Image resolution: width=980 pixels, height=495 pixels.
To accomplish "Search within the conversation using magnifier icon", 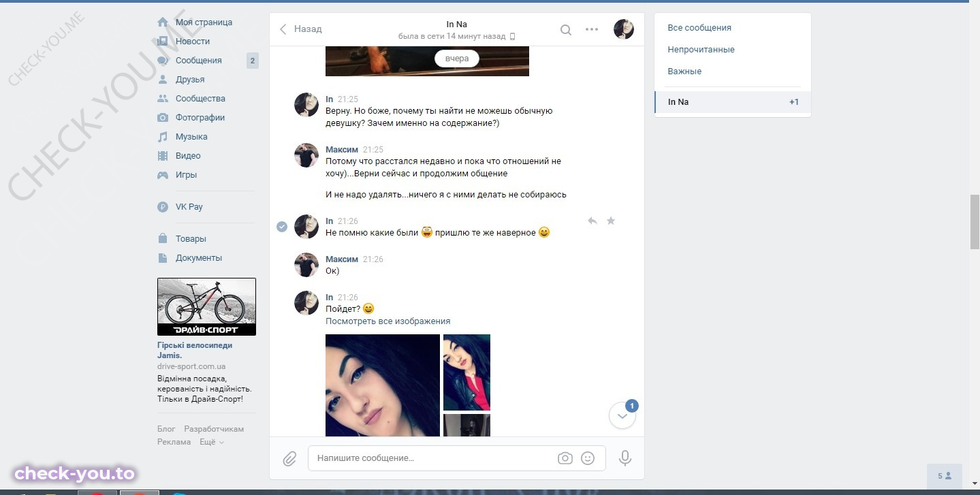I will (x=565, y=29).
